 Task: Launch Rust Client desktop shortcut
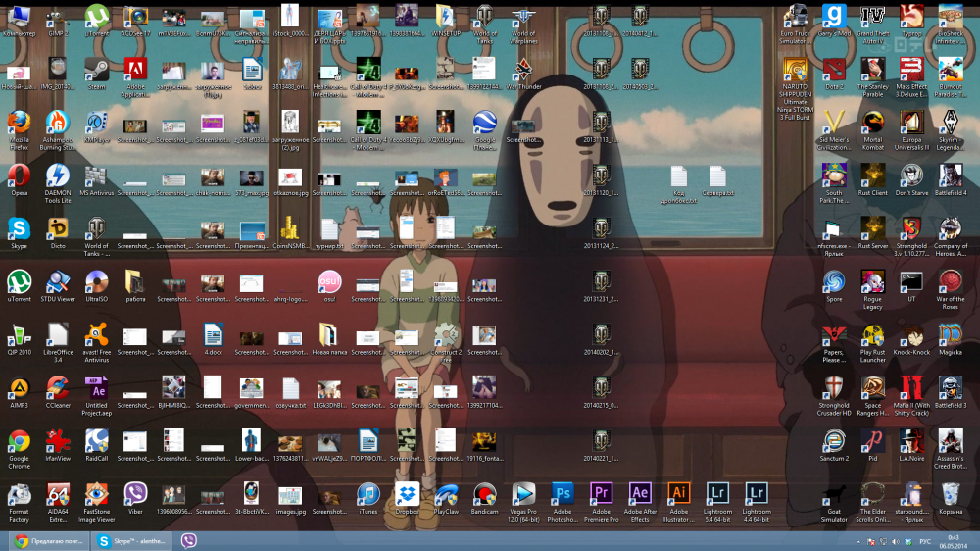(x=872, y=180)
